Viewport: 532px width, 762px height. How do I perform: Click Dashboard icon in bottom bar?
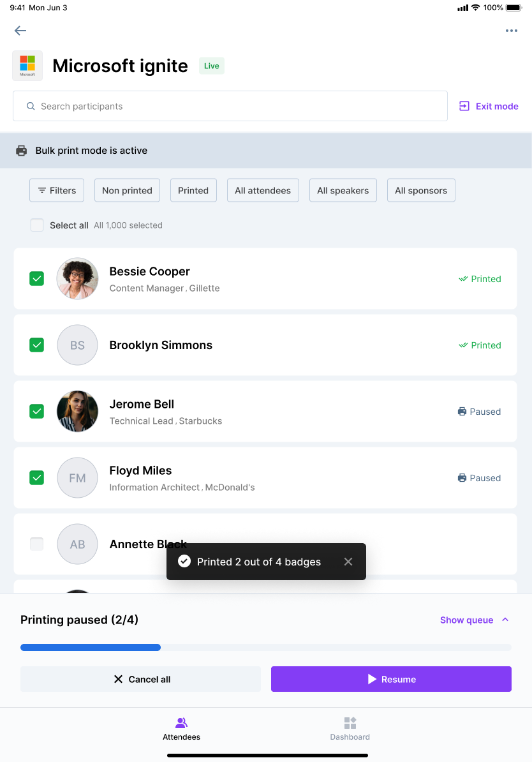(350, 722)
